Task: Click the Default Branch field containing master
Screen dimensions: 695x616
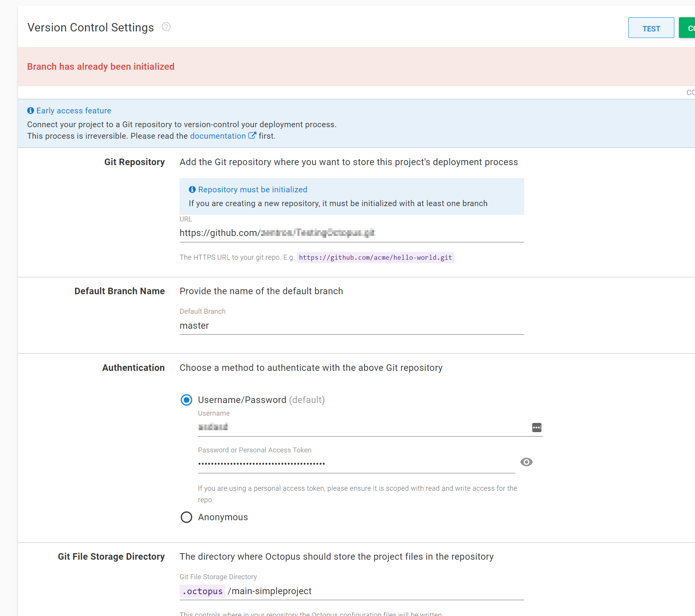Action: pos(352,326)
